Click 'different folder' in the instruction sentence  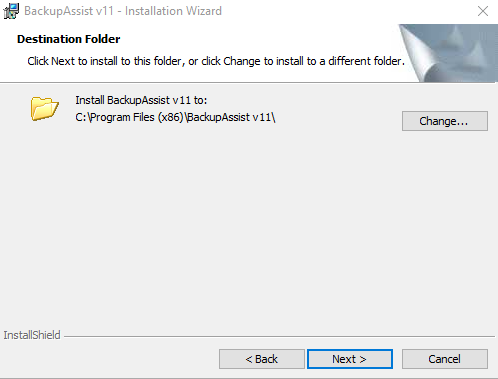(x=366, y=61)
